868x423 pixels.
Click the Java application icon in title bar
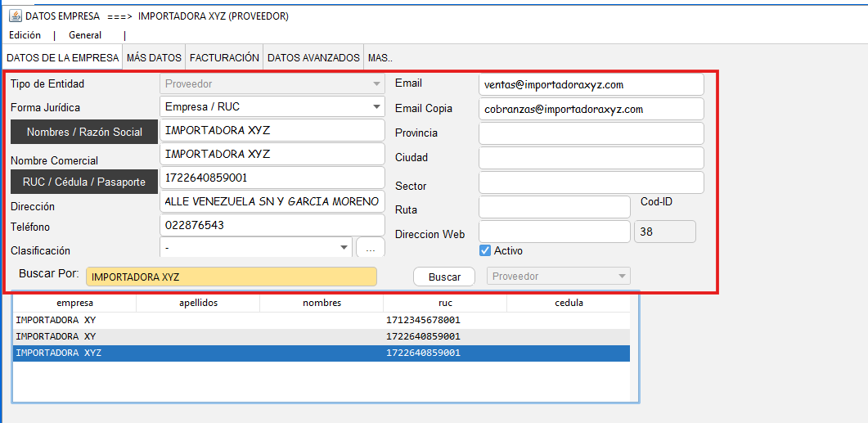(x=15, y=16)
